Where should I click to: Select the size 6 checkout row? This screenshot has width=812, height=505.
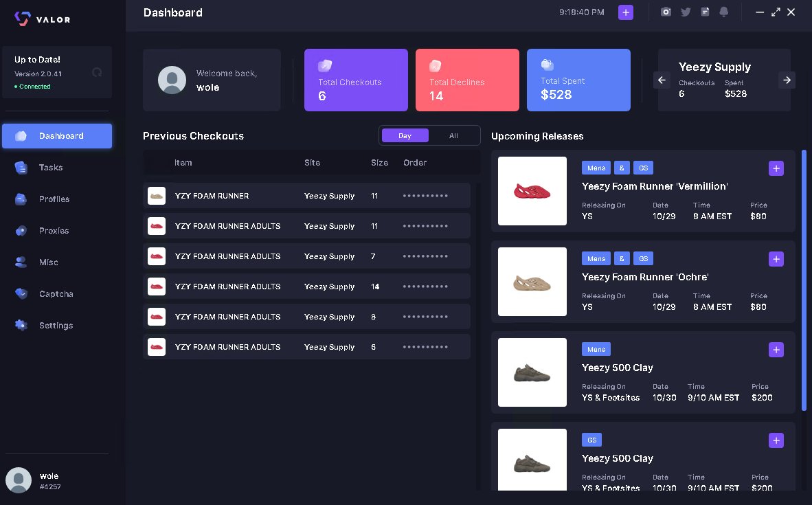point(306,347)
